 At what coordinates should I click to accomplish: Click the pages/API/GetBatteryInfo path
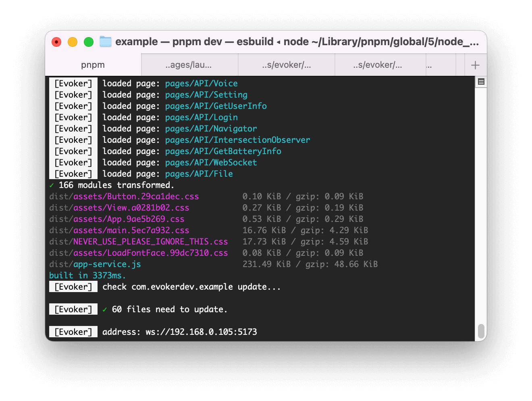click(223, 151)
